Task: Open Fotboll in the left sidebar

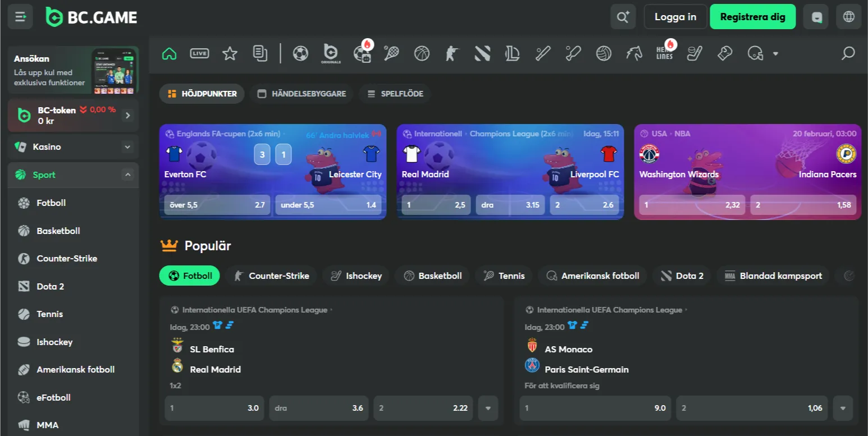Action: pos(51,203)
